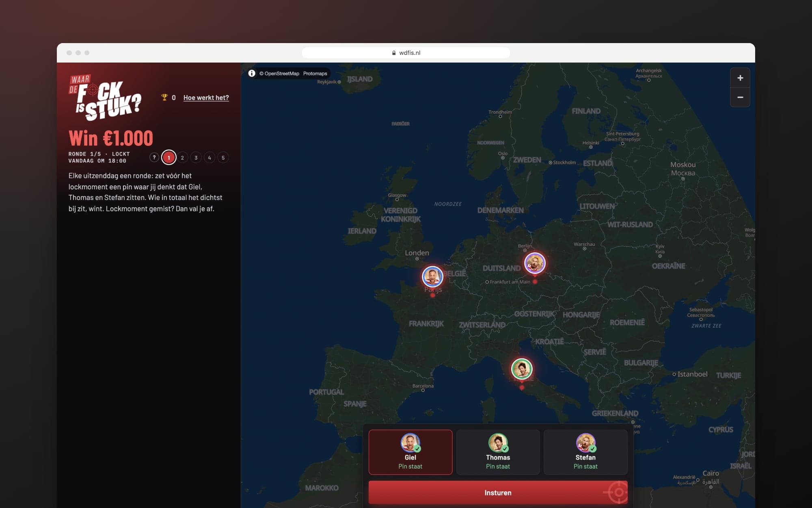This screenshot has width=812, height=508.
Task: Open the OpenStreetMap attribution link
Action: 279,74
